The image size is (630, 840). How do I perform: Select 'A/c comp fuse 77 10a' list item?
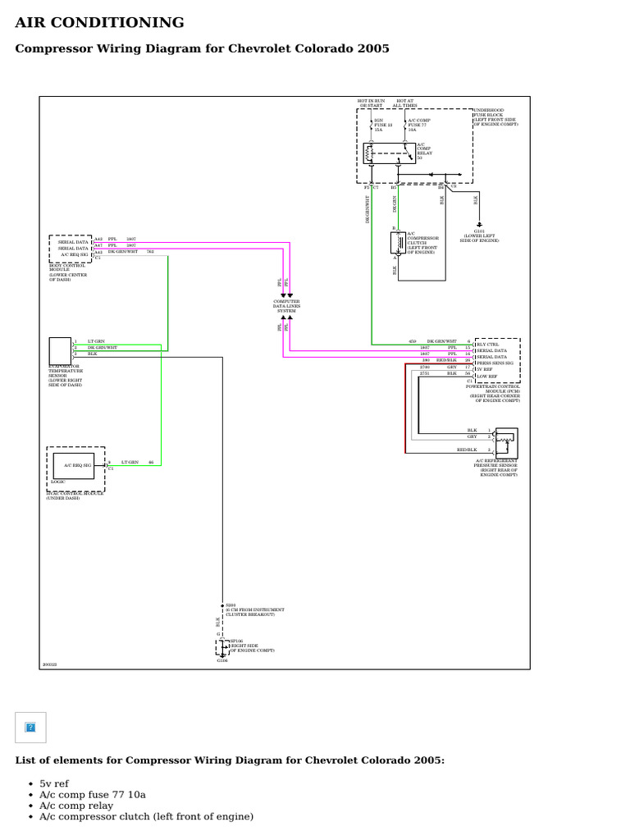point(93,794)
